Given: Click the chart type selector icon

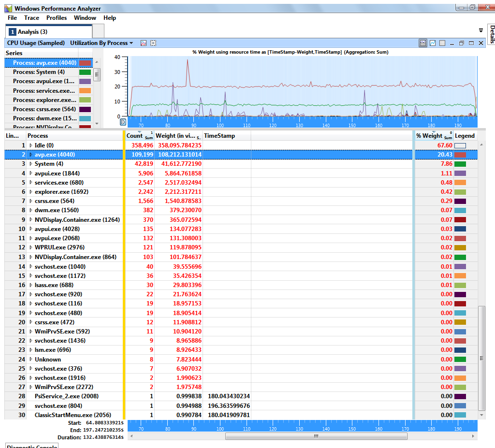Looking at the screenshot, I should [144, 43].
